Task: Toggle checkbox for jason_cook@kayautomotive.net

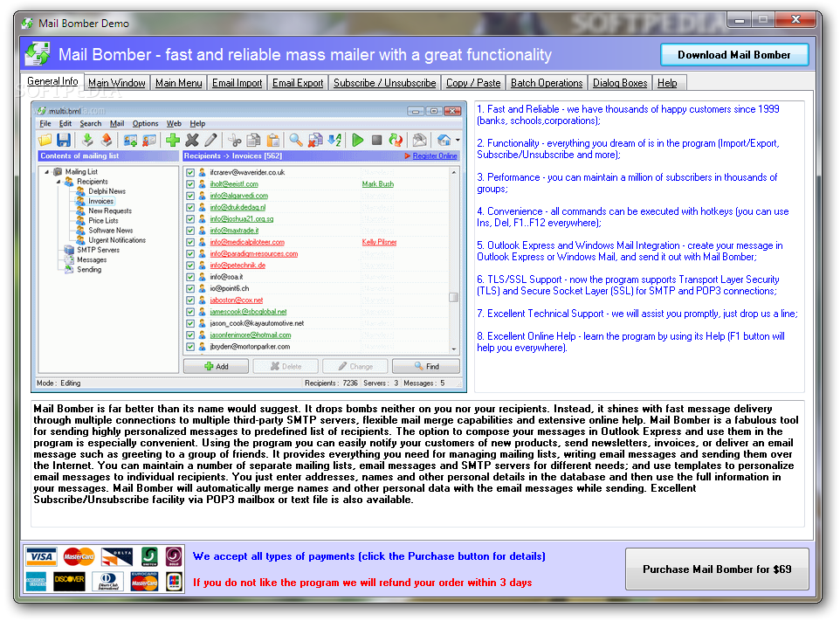Action: (190, 324)
